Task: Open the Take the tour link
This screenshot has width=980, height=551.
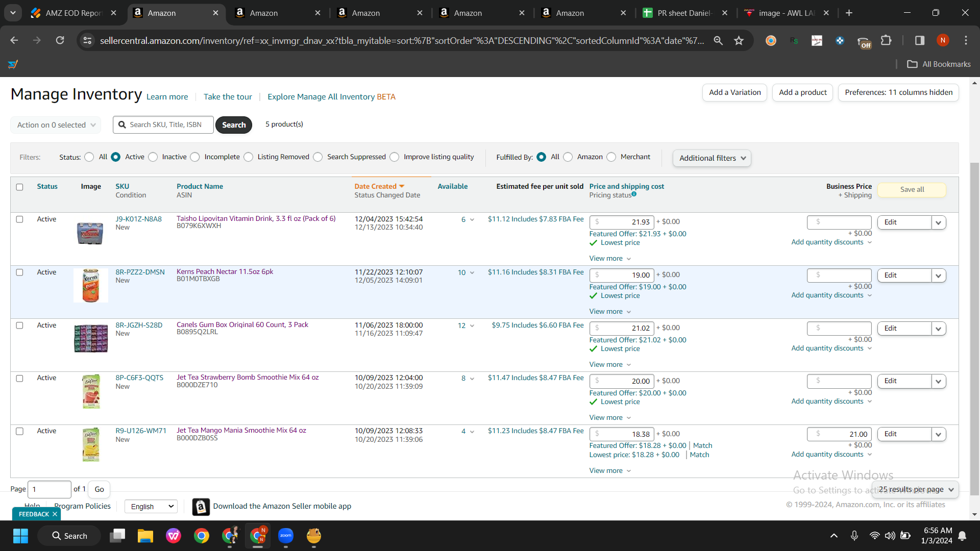Action: [228, 97]
